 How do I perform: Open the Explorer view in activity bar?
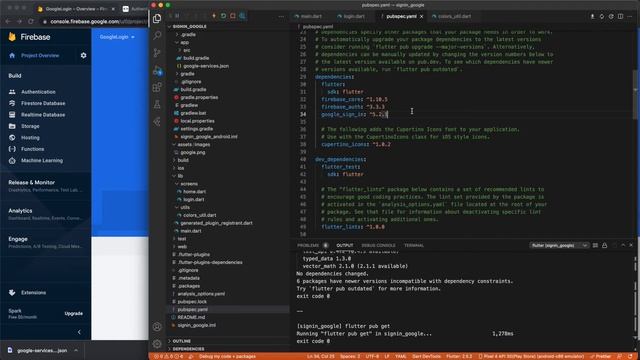157,19
